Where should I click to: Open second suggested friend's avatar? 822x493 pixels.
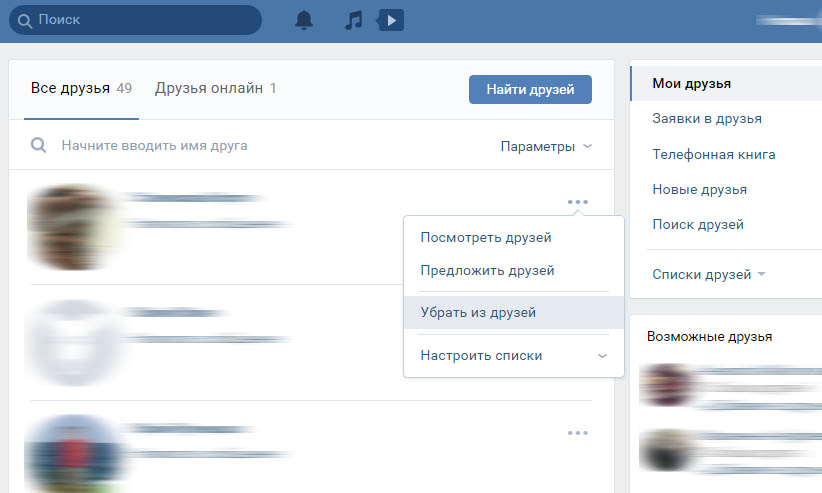(667, 450)
